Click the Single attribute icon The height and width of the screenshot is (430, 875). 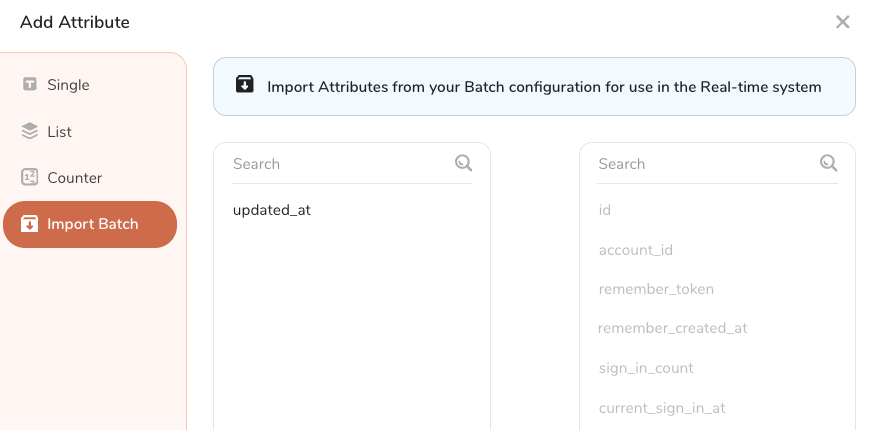[x=30, y=85]
